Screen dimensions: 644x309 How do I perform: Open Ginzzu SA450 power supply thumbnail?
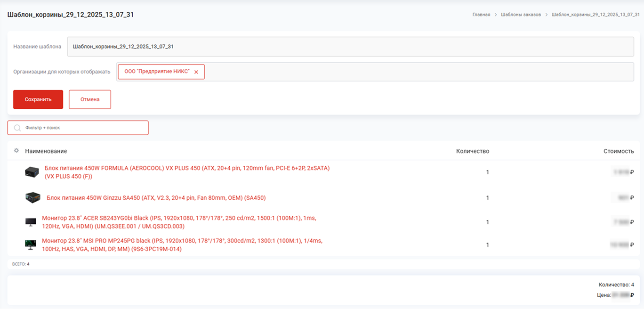(x=32, y=197)
